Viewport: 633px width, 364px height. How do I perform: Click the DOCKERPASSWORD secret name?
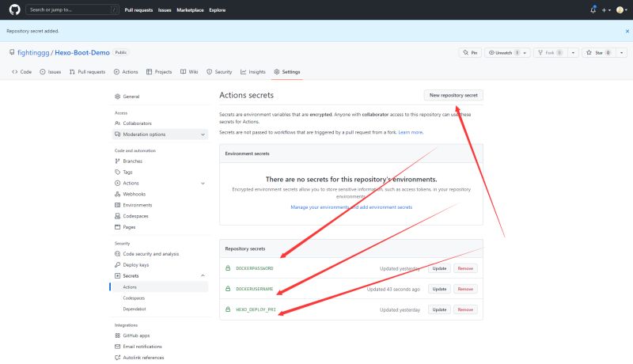pyautogui.click(x=254, y=268)
